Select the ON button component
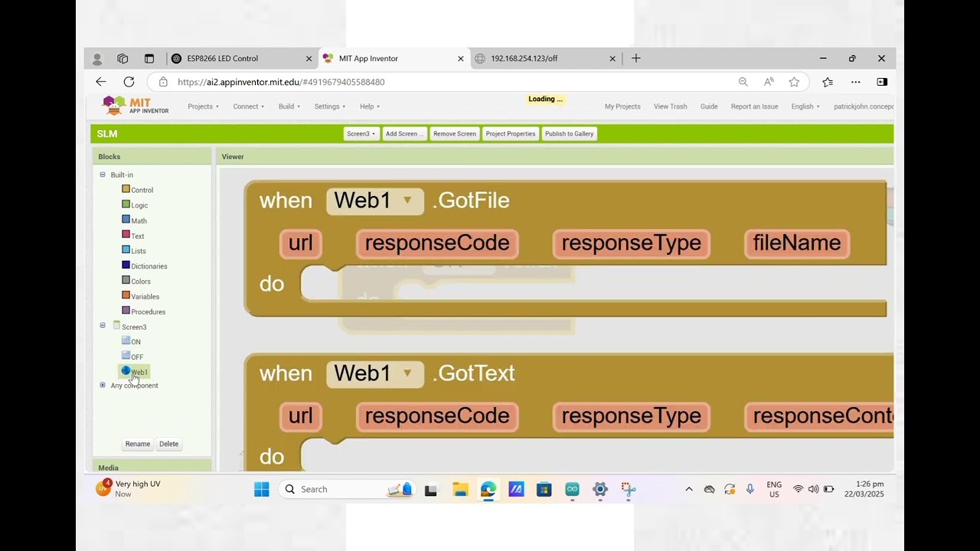Viewport: 980px width, 551px height. coord(132,341)
